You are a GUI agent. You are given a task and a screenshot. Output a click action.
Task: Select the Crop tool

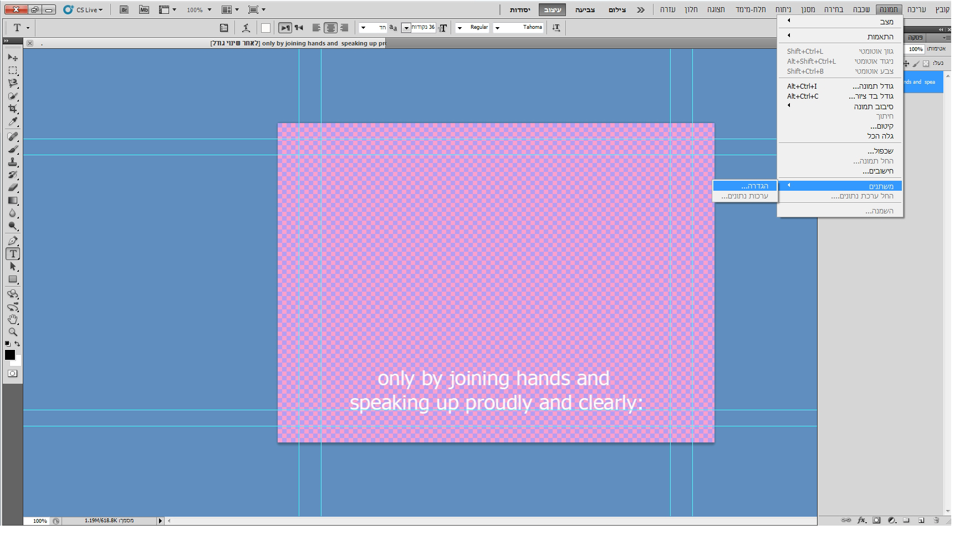tap(13, 109)
